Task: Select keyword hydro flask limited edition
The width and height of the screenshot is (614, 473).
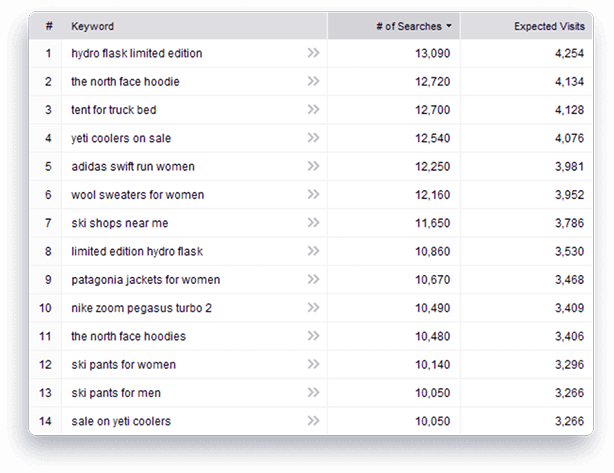Action: pyautogui.click(x=137, y=53)
